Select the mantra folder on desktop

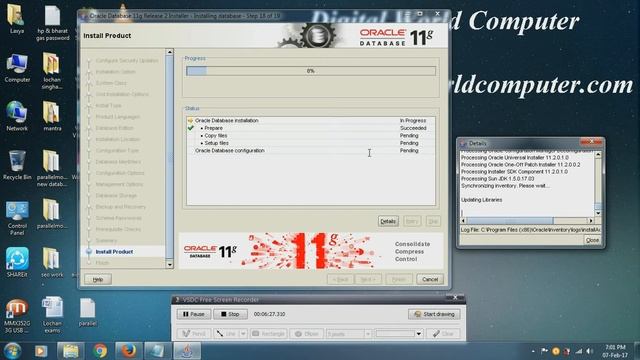(52, 116)
